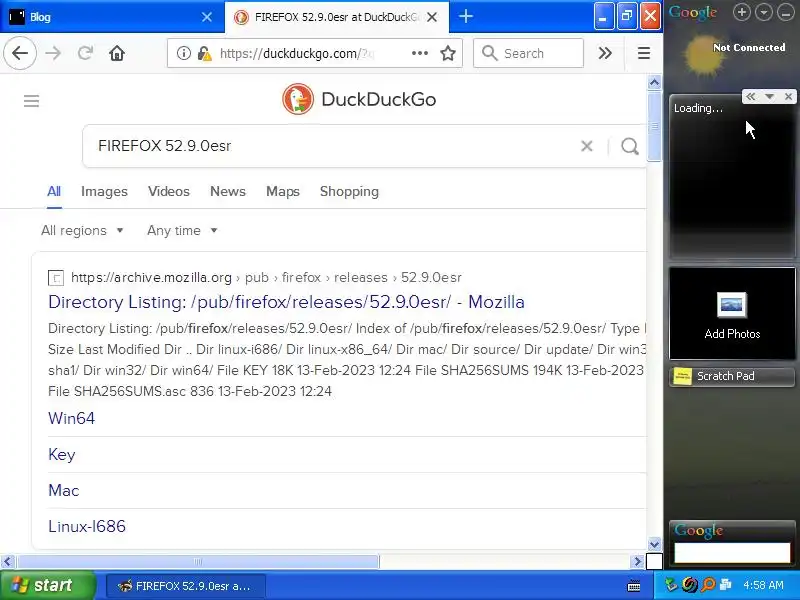Click the on-screen keyboard taskbar icon
800x600 pixels.
click(634, 586)
